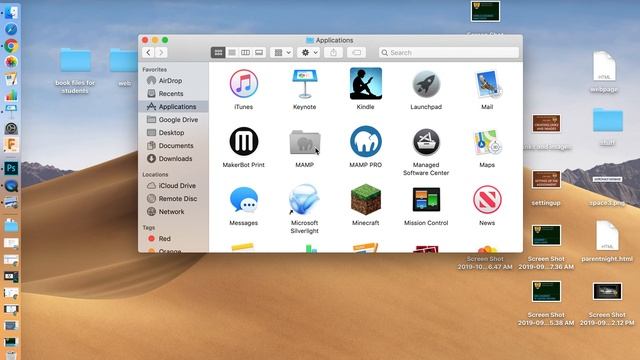640x360 pixels.
Task: Open the Mission Control app
Action: [426, 199]
